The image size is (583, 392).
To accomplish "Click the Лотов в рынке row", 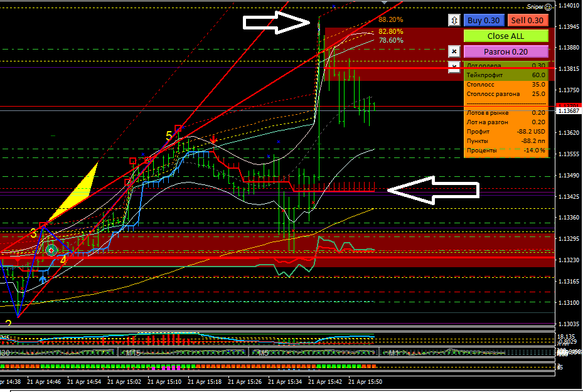I will 506,113.
